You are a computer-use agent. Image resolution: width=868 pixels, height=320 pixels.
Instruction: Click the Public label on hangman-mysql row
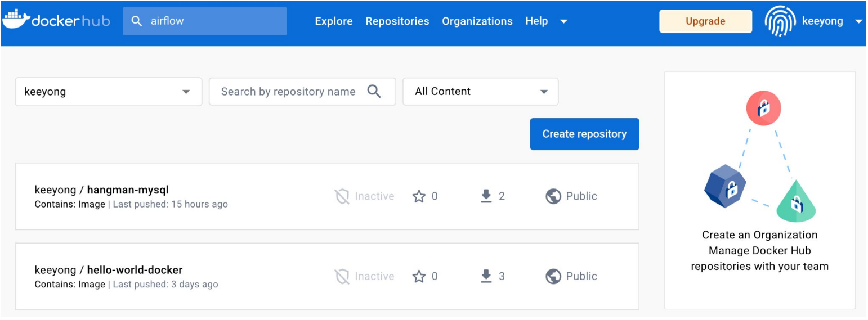(x=581, y=196)
